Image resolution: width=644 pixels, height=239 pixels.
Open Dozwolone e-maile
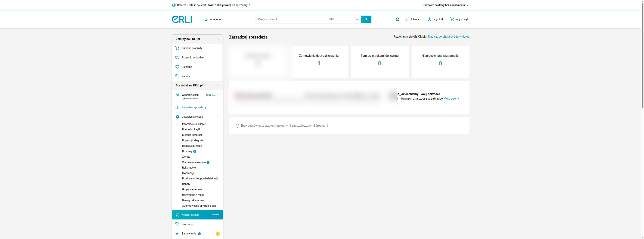(193, 195)
